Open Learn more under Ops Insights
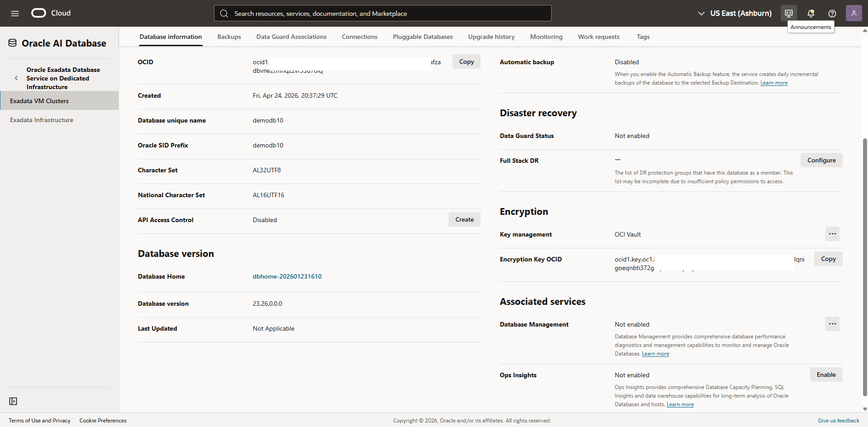868x427 pixels. pyautogui.click(x=680, y=404)
